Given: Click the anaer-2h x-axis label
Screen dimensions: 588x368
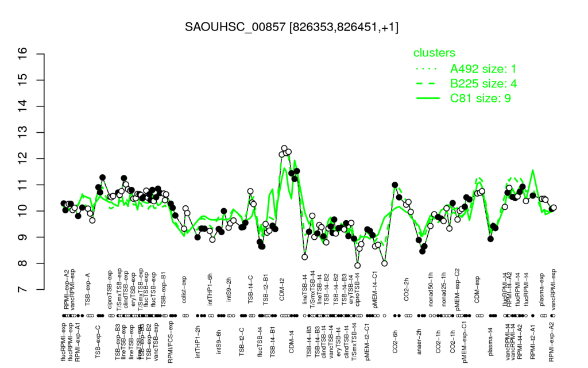Looking at the screenshot, I should [419, 343].
